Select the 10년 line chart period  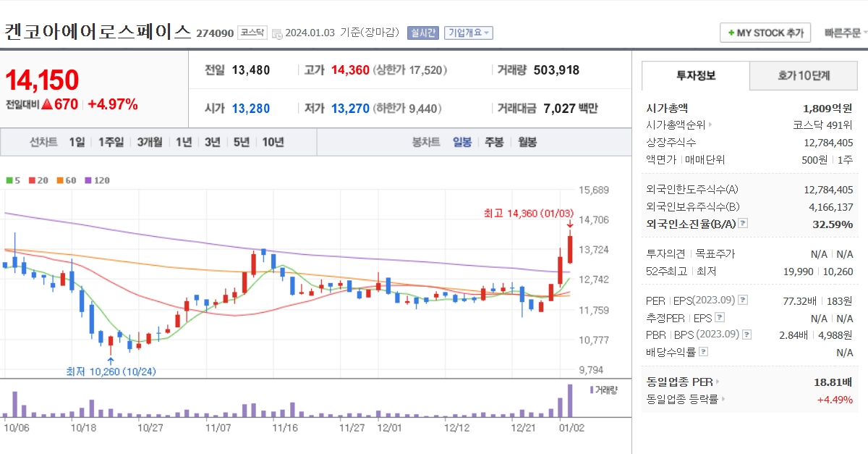[273, 142]
